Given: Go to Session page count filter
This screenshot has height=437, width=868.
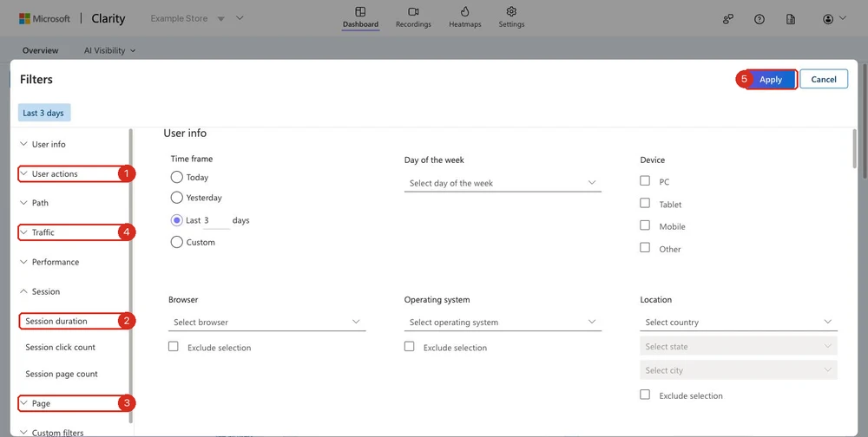Looking at the screenshot, I should pos(62,374).
